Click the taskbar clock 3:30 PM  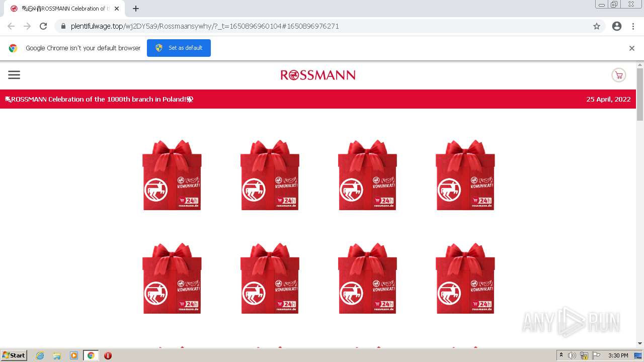pyautogui.click(x=618, y=355)
